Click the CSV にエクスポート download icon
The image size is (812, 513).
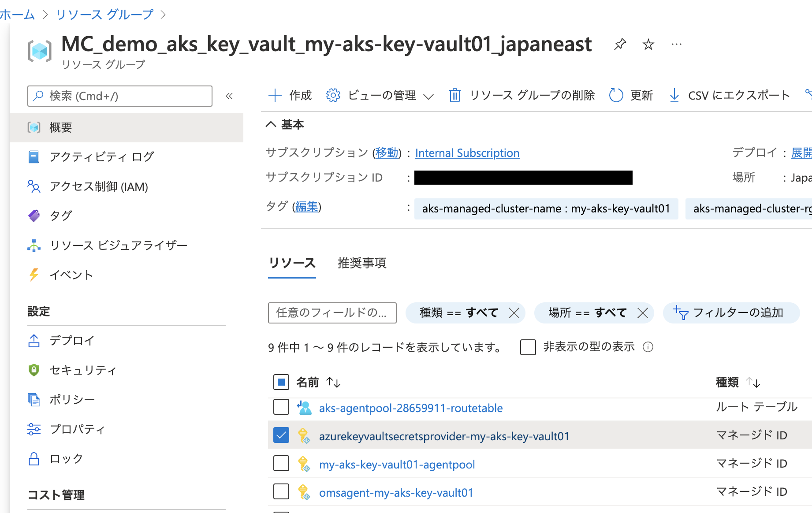(x=674, y=95)
